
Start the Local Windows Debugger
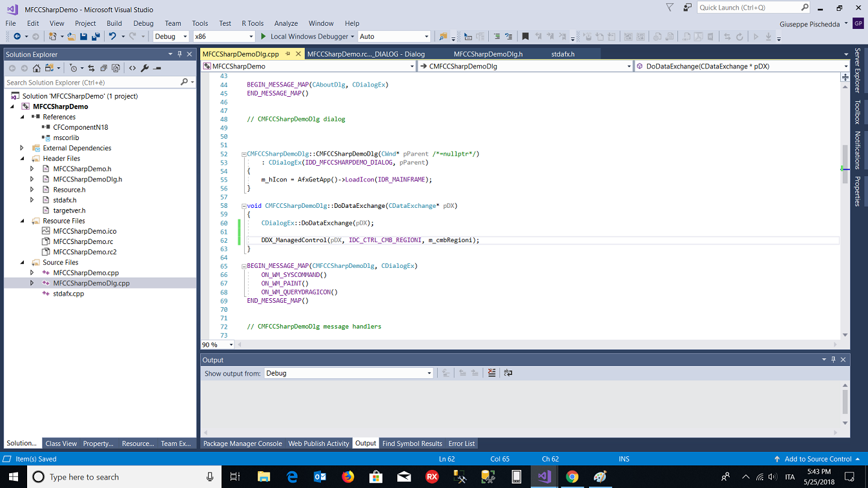(x=307, y=37)
